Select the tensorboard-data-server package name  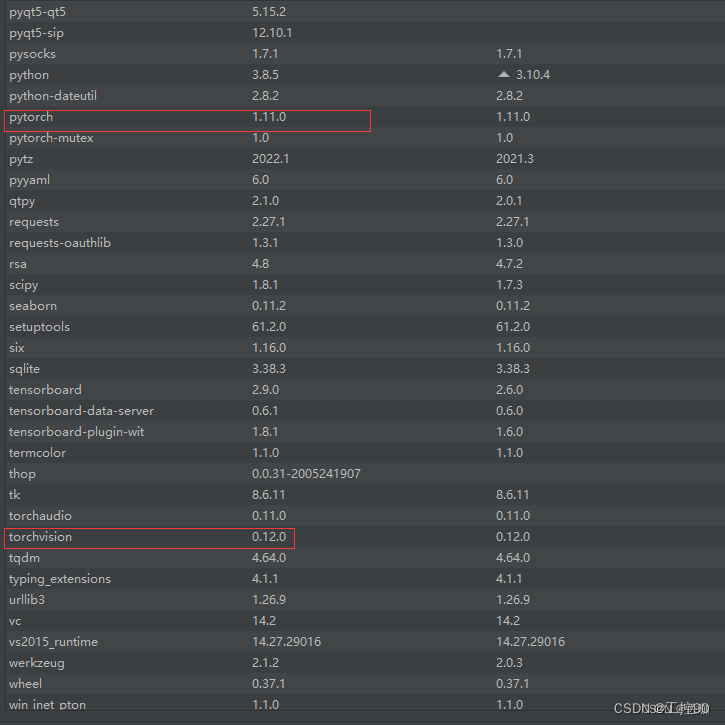tap(81, 411)
